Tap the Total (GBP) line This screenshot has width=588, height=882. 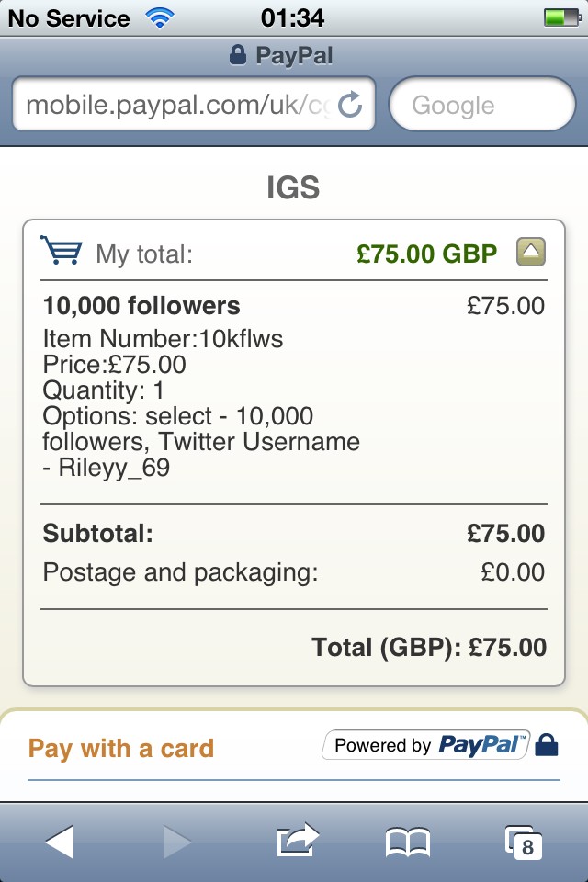click(429, 648)
